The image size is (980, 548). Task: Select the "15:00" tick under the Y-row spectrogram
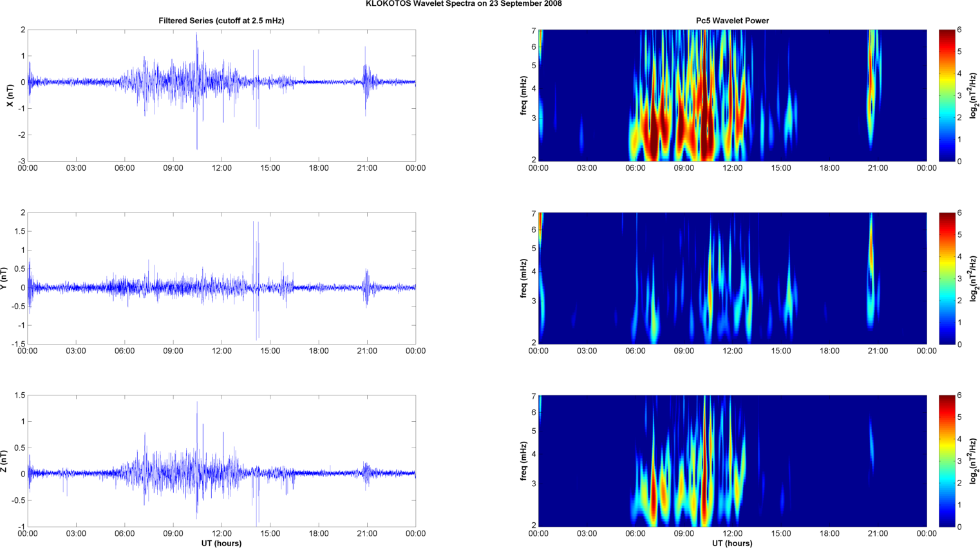pyautogui.click(x=781, y=351)
